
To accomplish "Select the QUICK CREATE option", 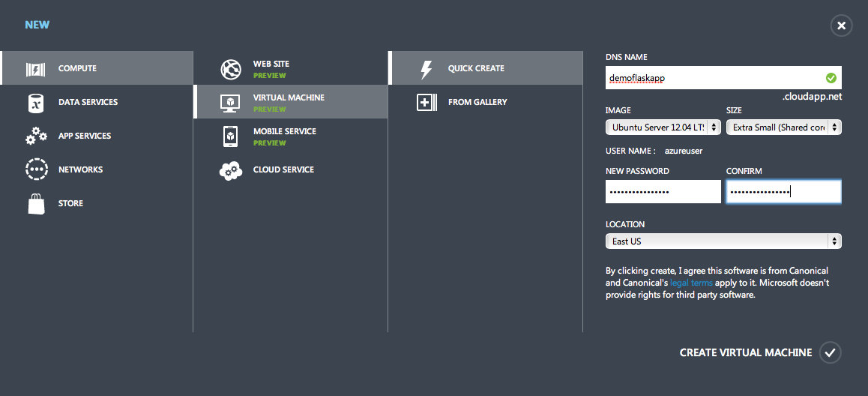I will click(476, 68).
